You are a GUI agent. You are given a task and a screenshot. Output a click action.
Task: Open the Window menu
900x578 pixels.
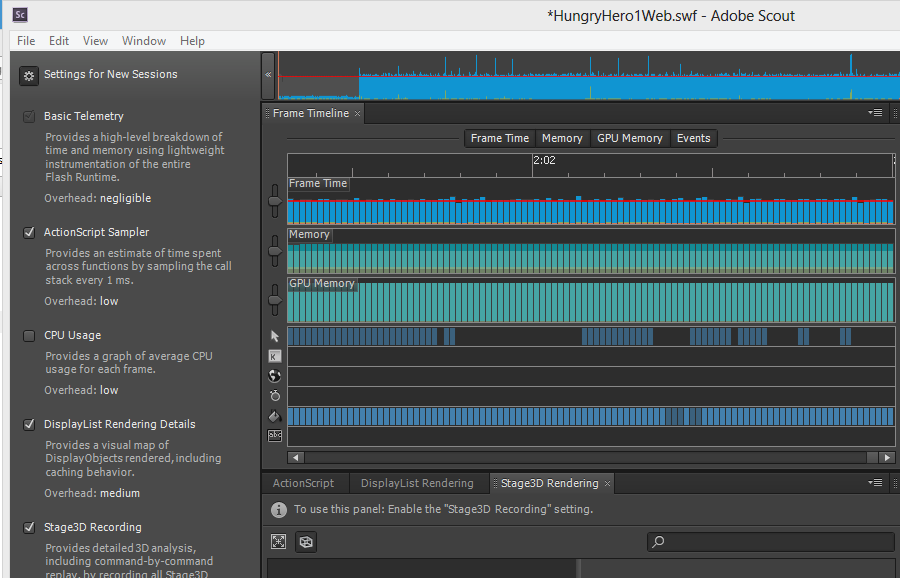coord(143,41)
